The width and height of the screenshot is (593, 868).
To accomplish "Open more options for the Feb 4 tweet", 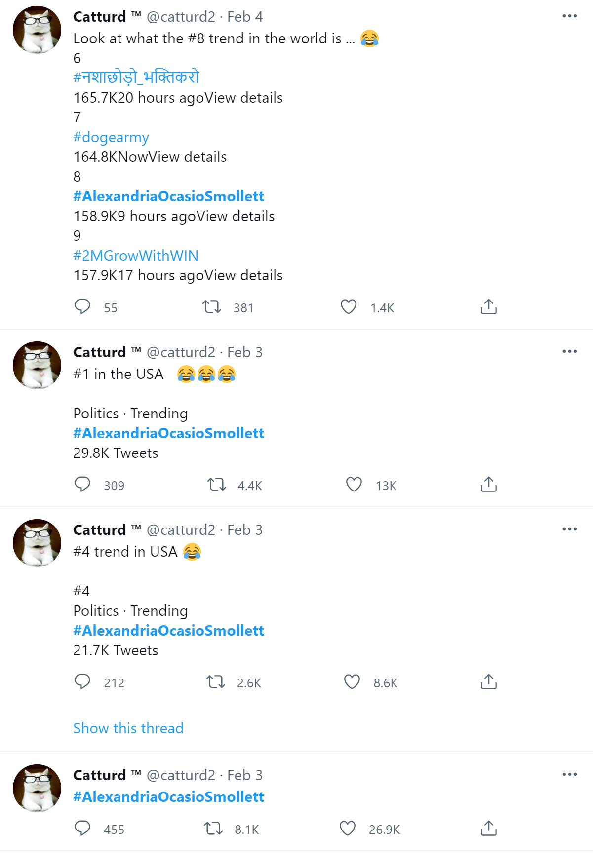I will pyautogui.click(x=569, y=16).
